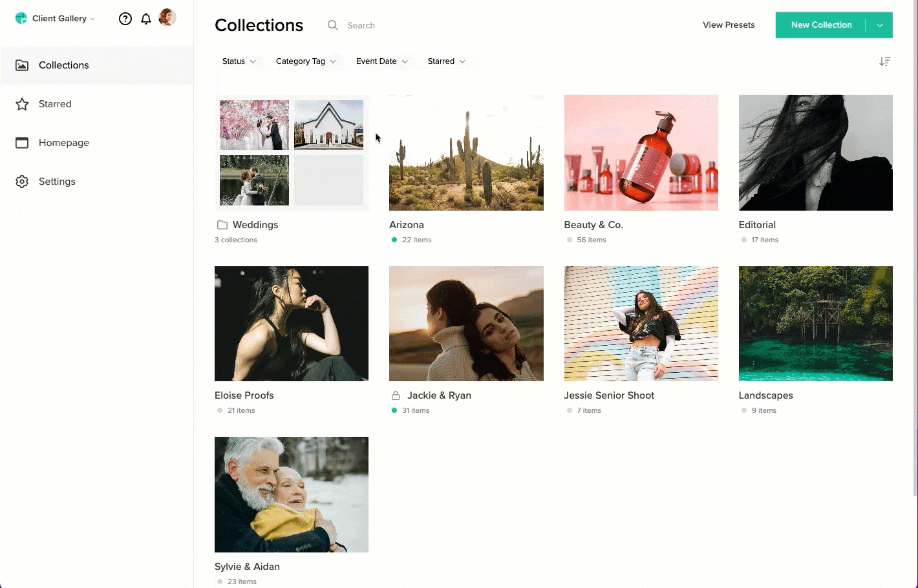This screenshot has width=918, height=588.
Task: Open the Status filter dropdown
Action: pyautogui.click(x=239, y=61)
